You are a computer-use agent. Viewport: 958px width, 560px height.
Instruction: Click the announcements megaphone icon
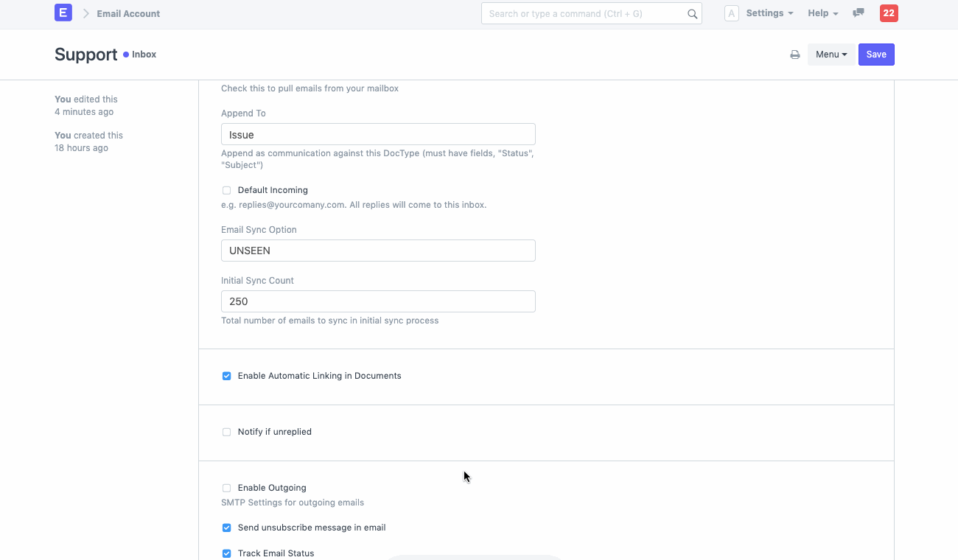pyautogui.click(x=858, y=13)
